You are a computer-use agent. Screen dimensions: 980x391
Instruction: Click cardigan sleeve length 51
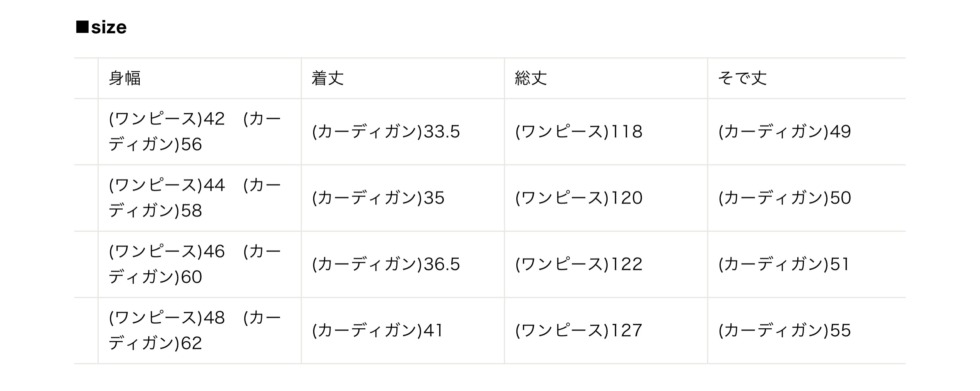784,264
